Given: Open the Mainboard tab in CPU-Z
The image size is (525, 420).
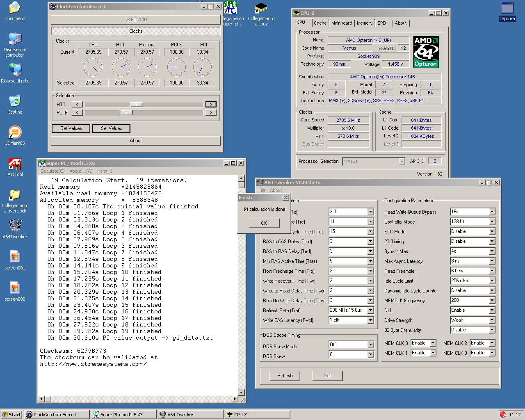Looking at the screenshot, I should [342, 23].
